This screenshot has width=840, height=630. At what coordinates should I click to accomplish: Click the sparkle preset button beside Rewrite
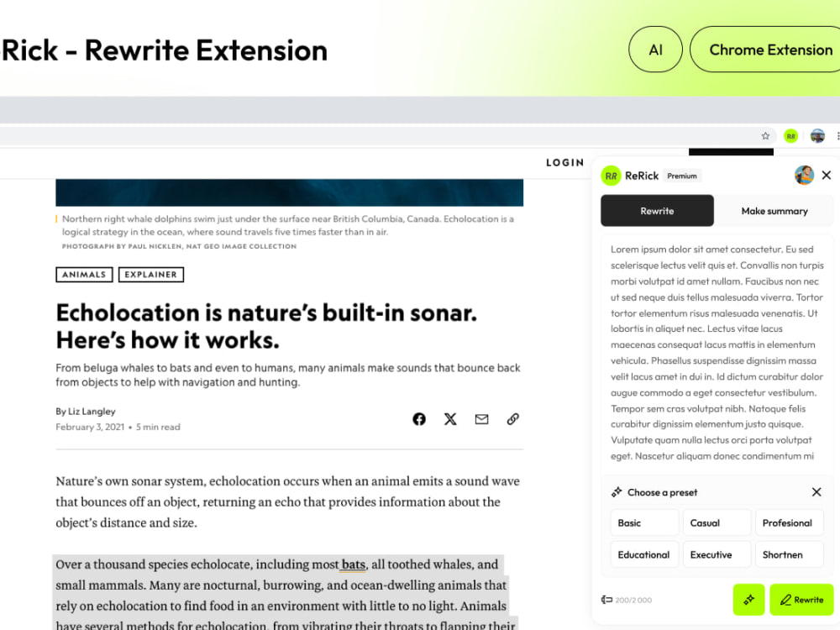coord(749,600)
